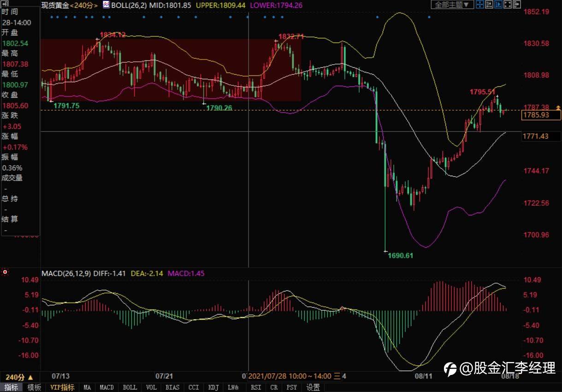Image resolution: width=562 pixels, height=392 pixels.
Task: Toggle the KDJ indicator in bottom bar
Action: [213, 387]
